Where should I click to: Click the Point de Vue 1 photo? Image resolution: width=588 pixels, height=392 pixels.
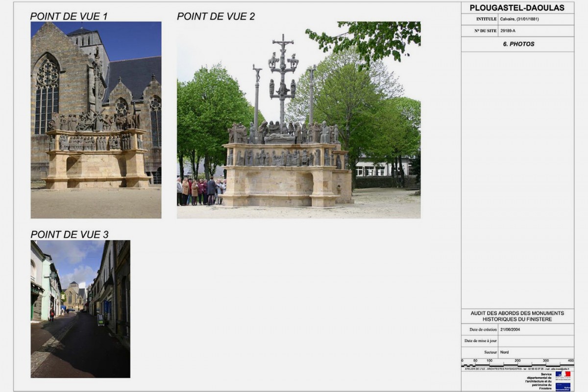[x=96, y=120]
